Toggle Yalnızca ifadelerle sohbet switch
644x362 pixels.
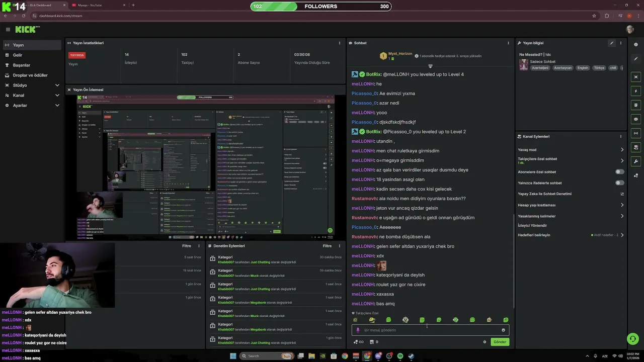620,183
